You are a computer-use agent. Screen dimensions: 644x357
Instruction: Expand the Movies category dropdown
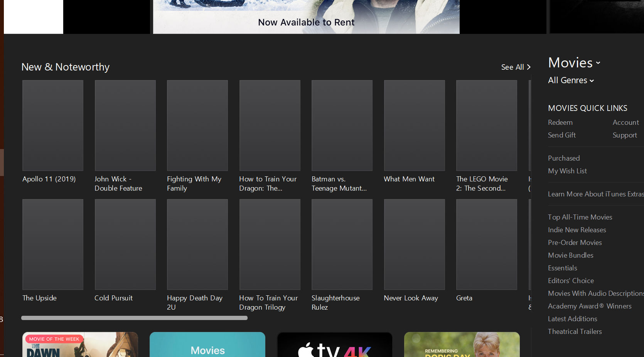[574, 63]
